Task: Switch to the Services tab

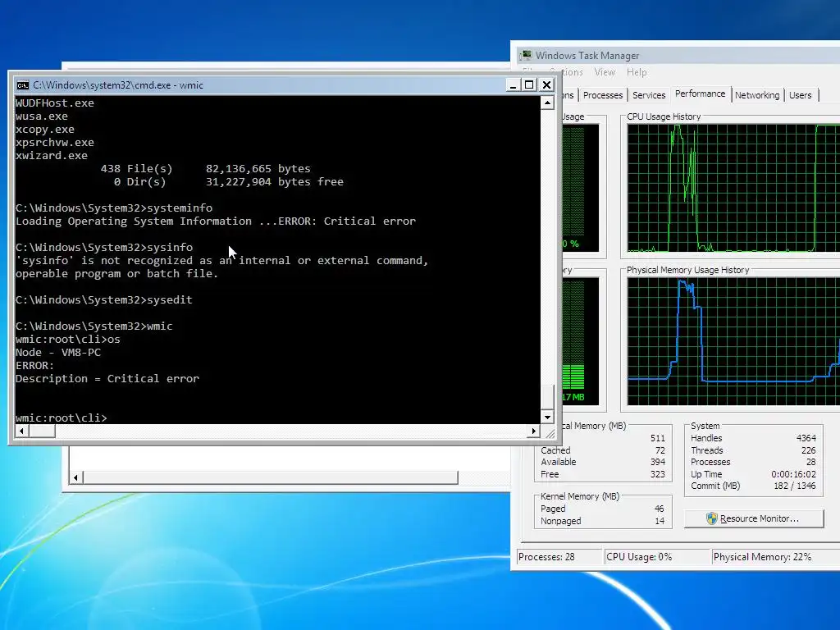Action: [x=649, y=95]
